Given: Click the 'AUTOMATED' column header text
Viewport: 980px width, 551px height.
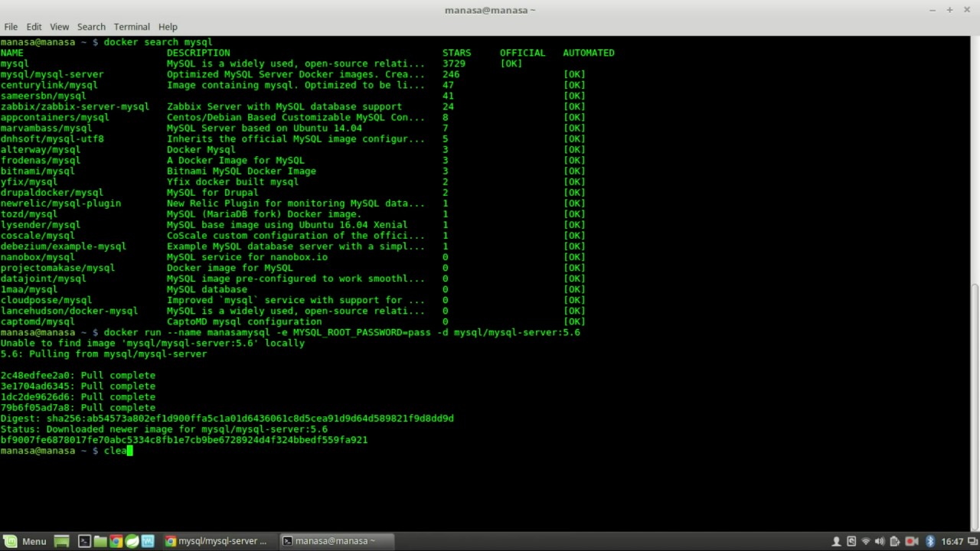Looking at the screenshot, I should coord(589,53).
